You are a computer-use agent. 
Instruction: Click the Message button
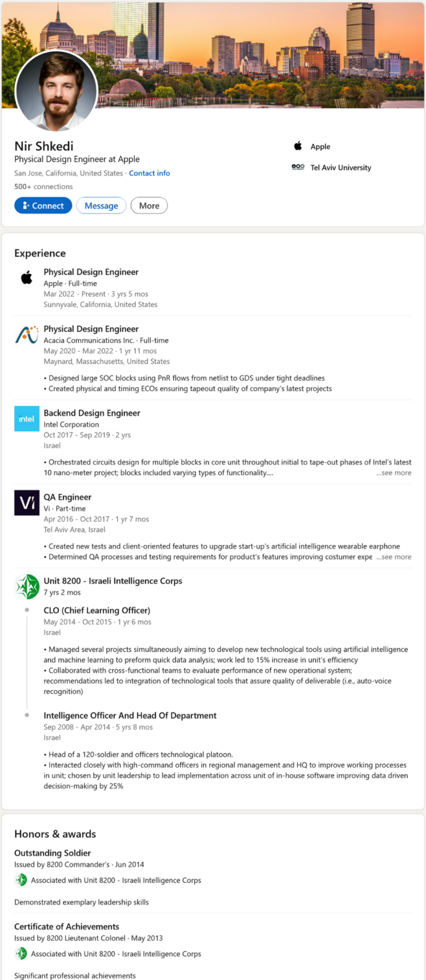(101, 205)
